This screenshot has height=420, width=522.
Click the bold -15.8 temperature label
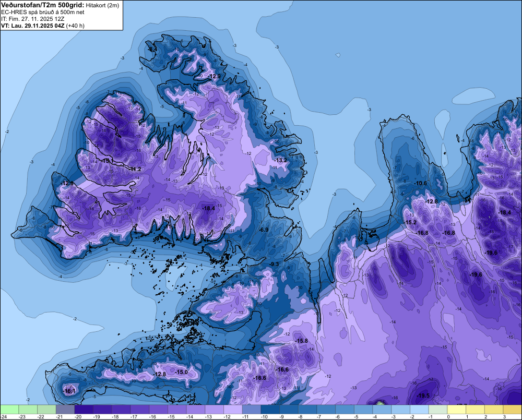(301, 341)
